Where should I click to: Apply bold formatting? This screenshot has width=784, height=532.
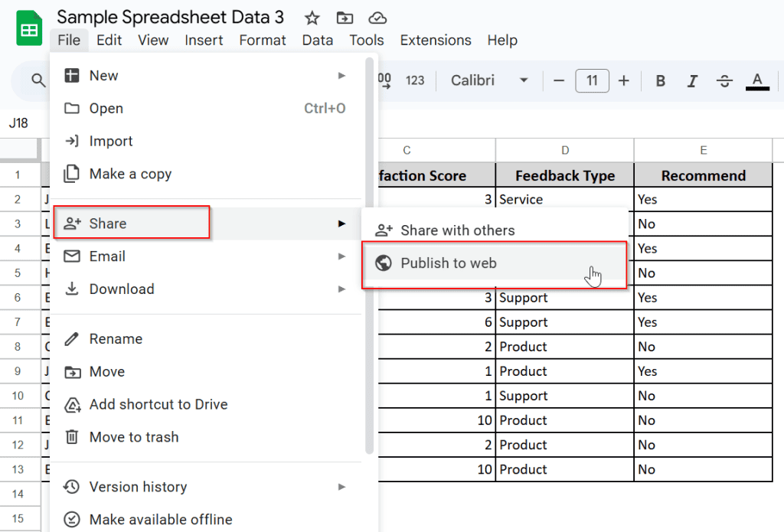[x=660, y=80]
